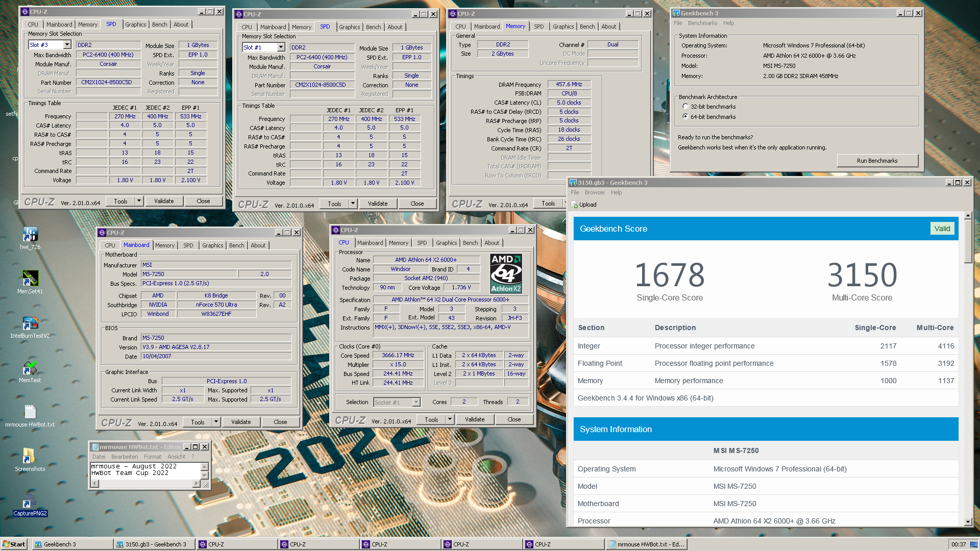Click the AMD Athlon 64 X2 processor logo
The width and height of the screenshot is (980, 551).
tap(506, 273)
